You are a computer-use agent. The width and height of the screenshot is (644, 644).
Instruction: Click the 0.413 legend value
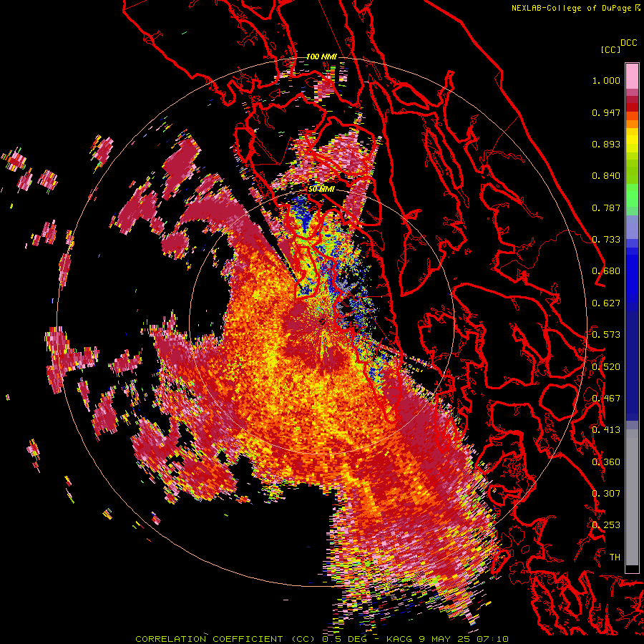click(606, 430)
